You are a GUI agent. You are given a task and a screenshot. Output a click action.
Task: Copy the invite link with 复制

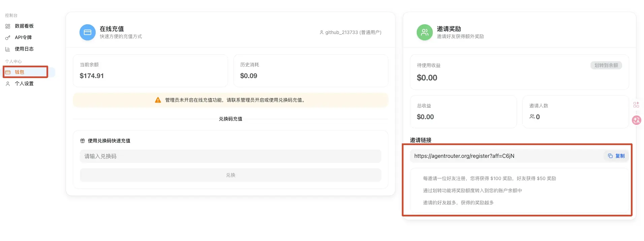616,156
